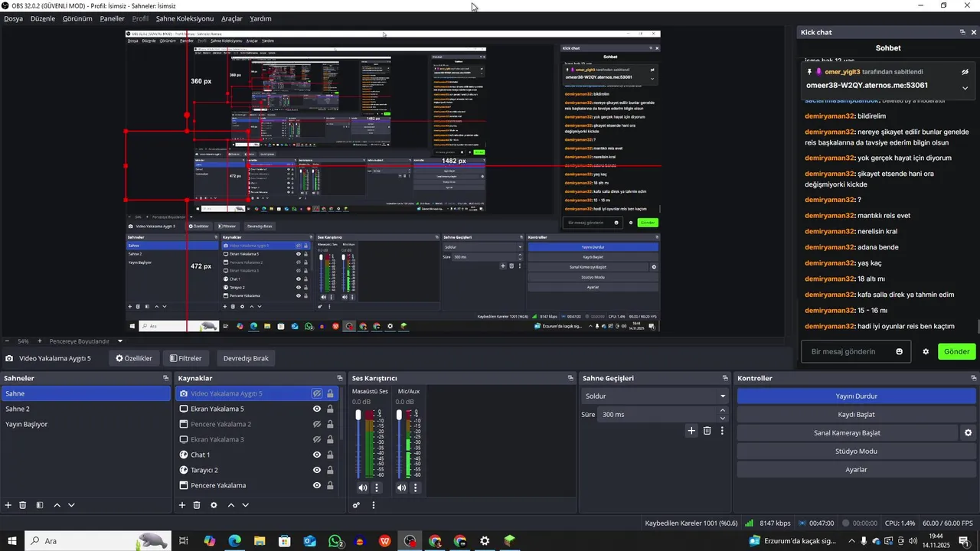The height and width of the screenshot is (551, 980).
Task: Open File Explorer from taskbar
Action: [260, 541]
